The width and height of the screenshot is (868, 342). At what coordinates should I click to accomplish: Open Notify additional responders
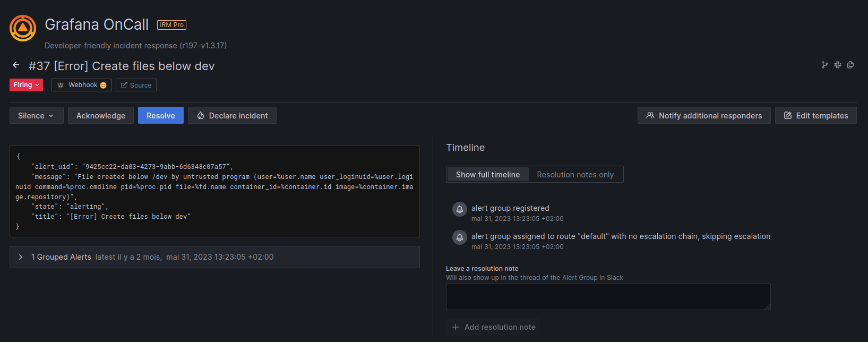tap(704, 115)
